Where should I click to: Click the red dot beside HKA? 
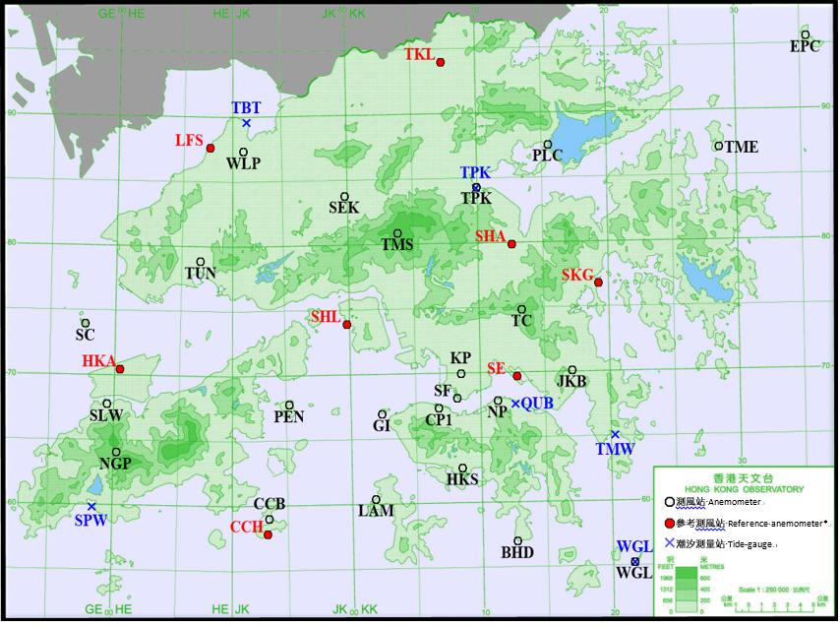click(120, 369)
